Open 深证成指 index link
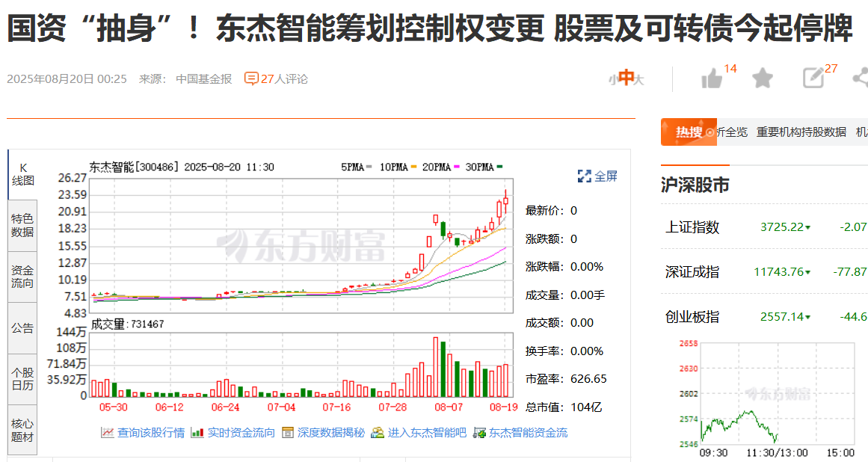 692,271
